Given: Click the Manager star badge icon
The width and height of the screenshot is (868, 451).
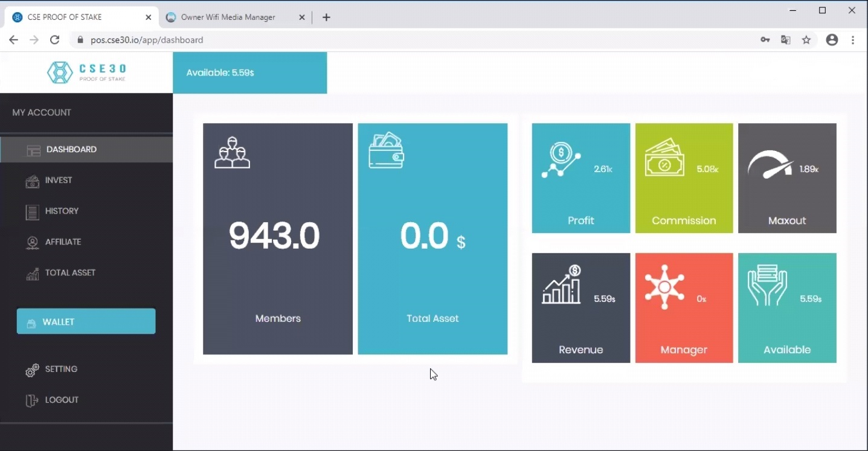Looking at the screenshot, I should [664, 287].
